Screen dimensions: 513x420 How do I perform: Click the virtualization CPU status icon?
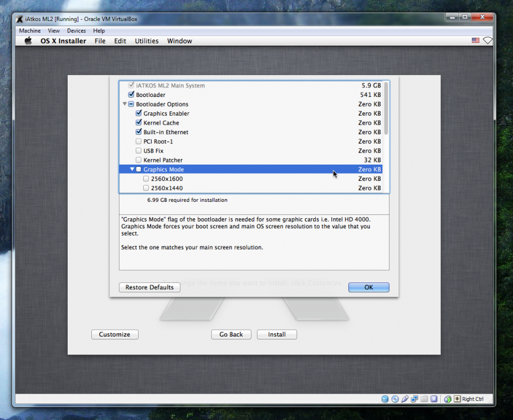(434, 399)
